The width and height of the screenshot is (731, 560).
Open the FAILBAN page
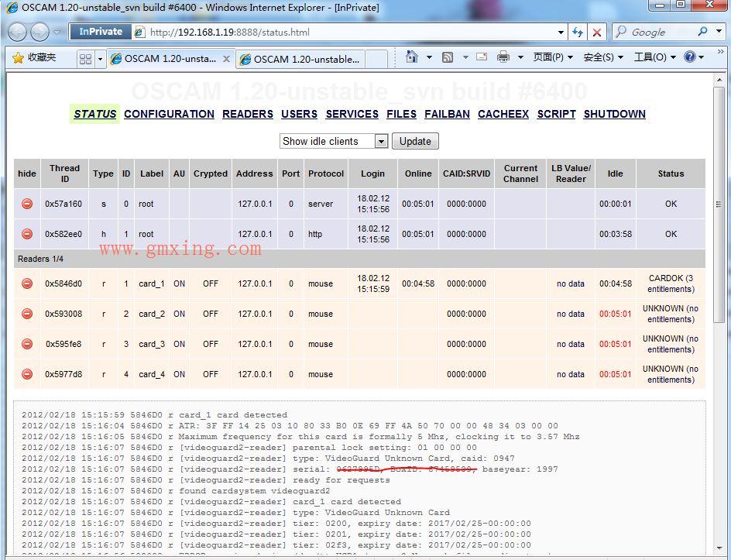pos(447,114)
